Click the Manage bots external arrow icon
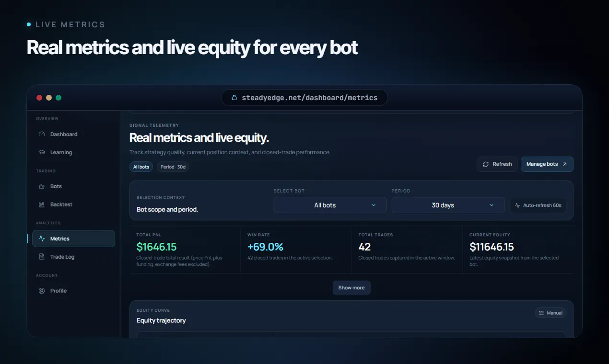The width and height of the screenshot is (609, 364). (564, 164)
